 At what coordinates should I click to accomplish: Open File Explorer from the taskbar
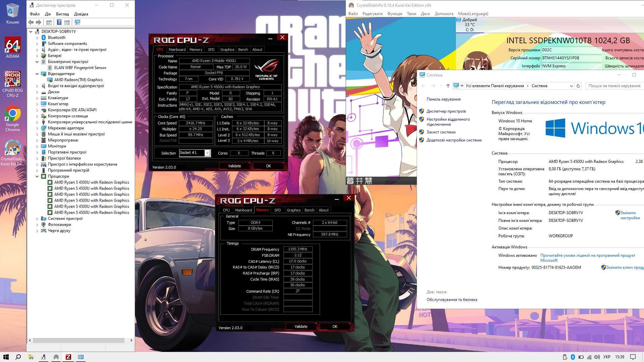31,357
